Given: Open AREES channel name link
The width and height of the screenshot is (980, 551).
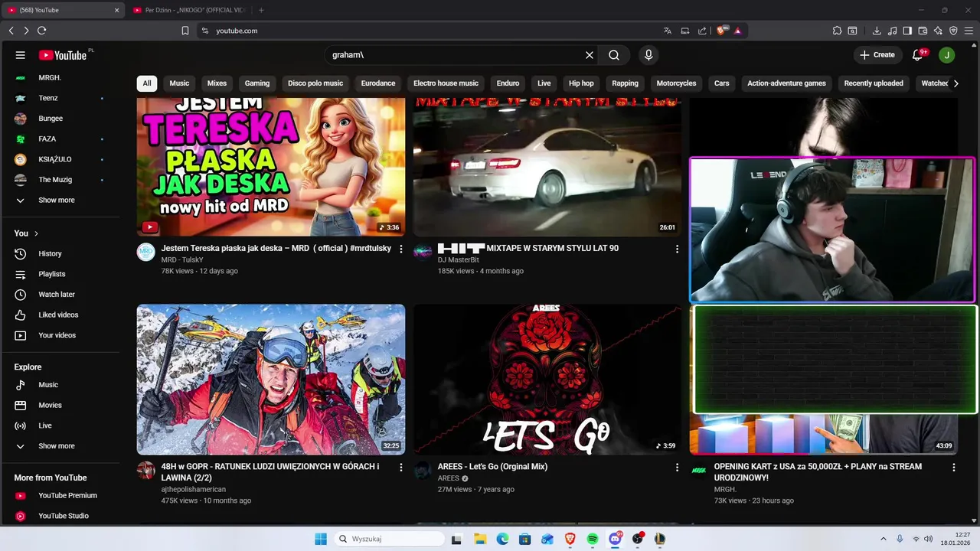Looking at the screenshot, I should pos(449,478).
